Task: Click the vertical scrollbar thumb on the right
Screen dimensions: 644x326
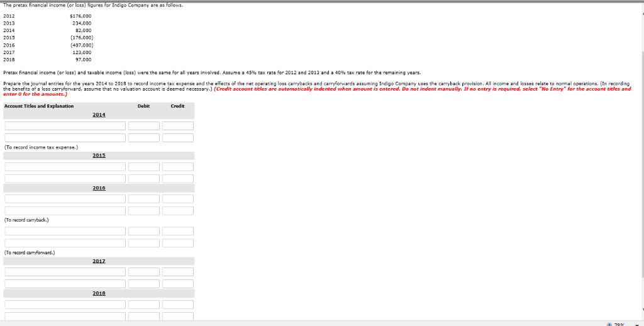Action: 642,164
